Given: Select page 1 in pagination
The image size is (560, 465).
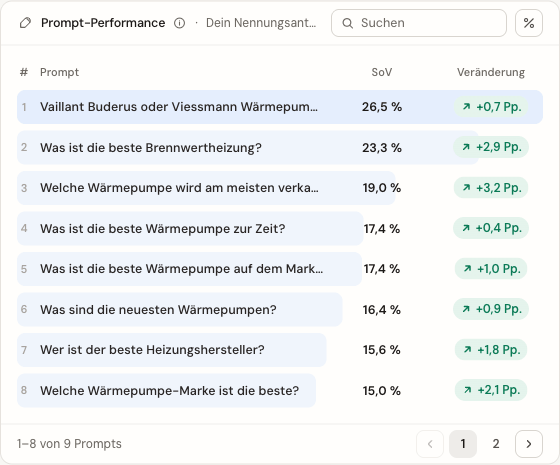Looking at the screenshot, I should (463, 444).
